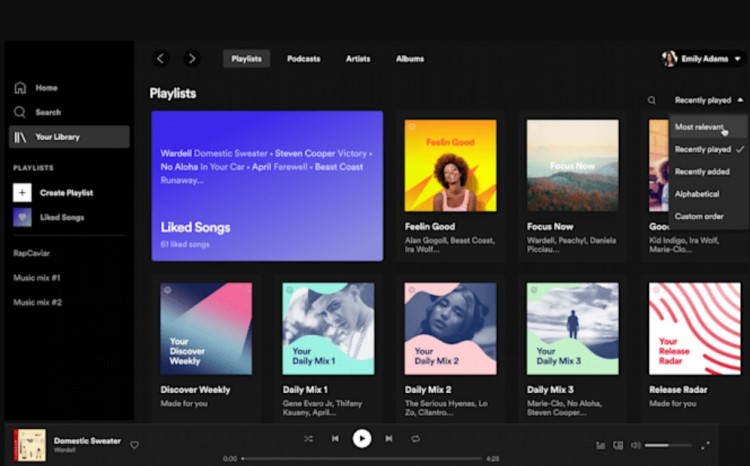This screenshot has width=750, height=466.
Task: Click Domestic Sweater song title in player
Action: (87, 441)
